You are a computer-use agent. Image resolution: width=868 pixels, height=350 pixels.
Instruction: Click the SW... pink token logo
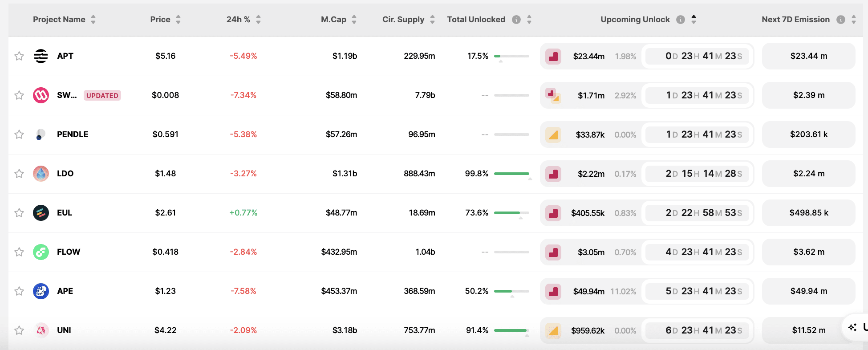(41, 95)
